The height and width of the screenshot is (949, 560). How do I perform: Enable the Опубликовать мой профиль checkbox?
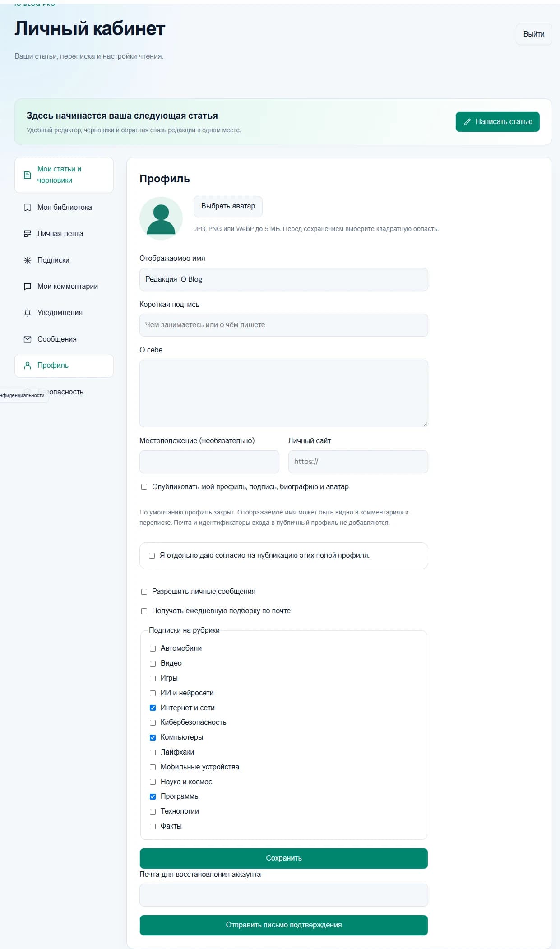pos(144,487)
